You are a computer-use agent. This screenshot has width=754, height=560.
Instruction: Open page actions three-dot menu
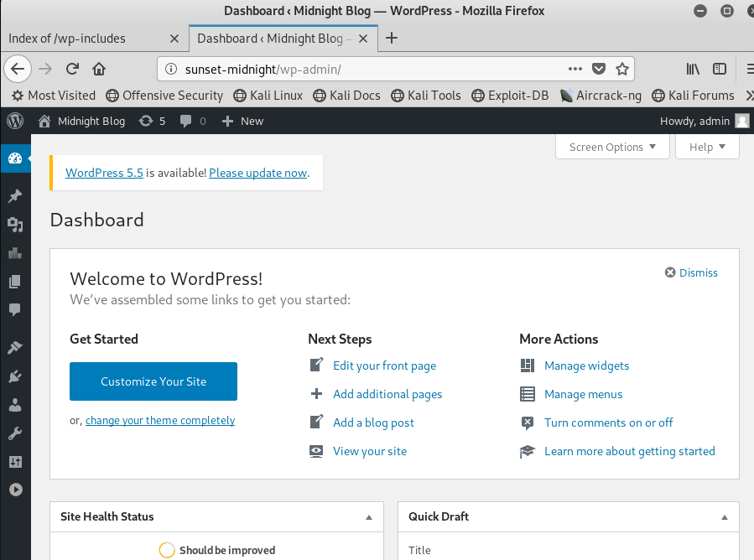point(575,70)
